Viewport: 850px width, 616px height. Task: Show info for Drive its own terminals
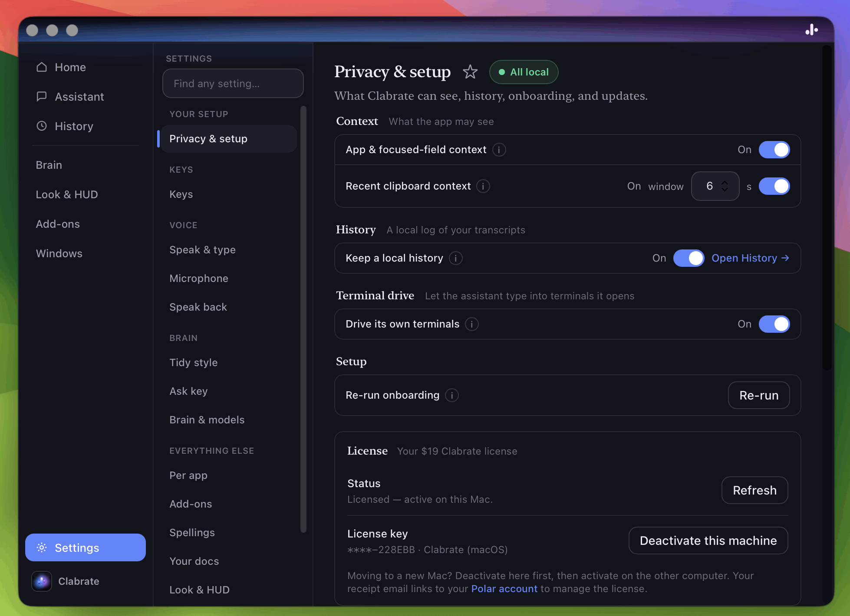(472, 324)
